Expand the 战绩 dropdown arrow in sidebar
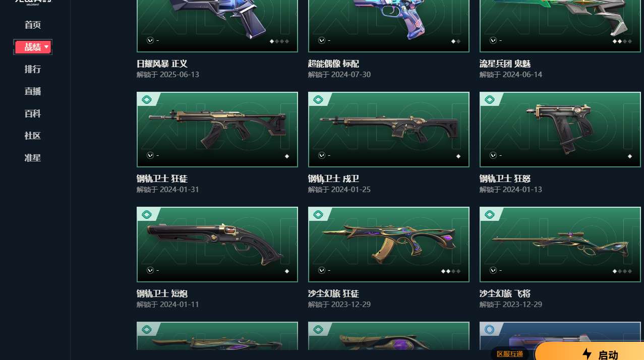644x360 pixels. coord(46,47)
